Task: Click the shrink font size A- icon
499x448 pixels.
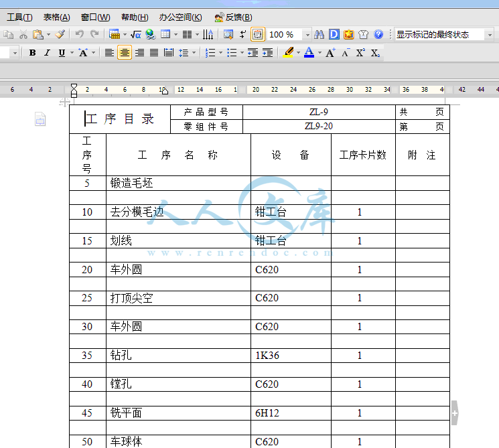Action: 346,52
